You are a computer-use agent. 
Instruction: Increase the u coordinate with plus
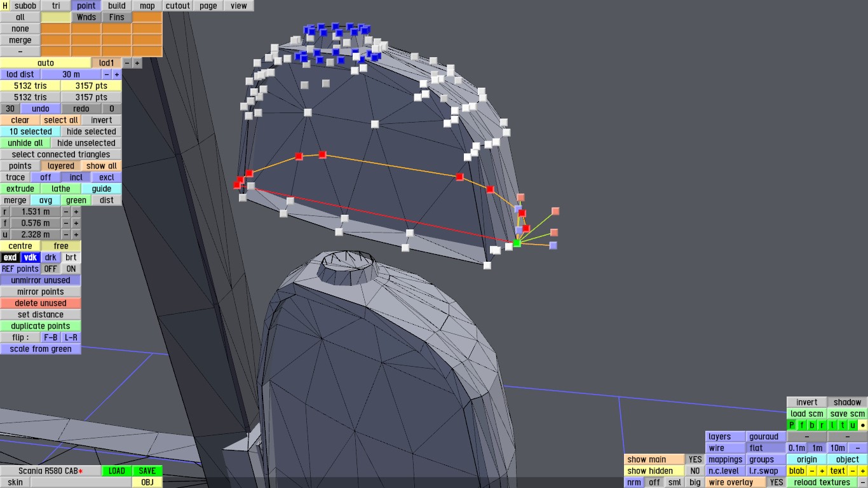[76, 234]
